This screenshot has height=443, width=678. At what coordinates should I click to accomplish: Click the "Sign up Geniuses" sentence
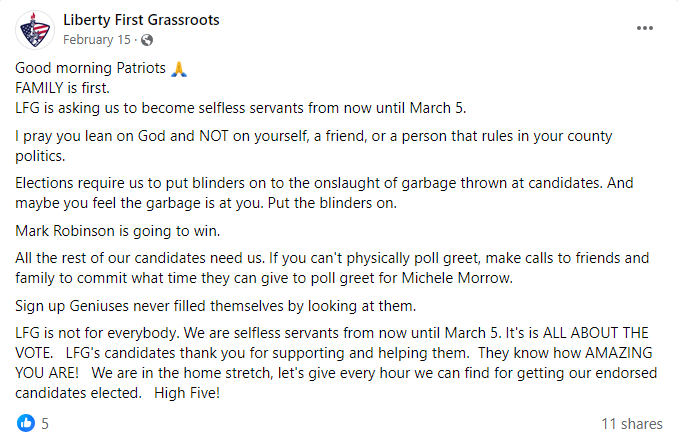coord(200,304)
